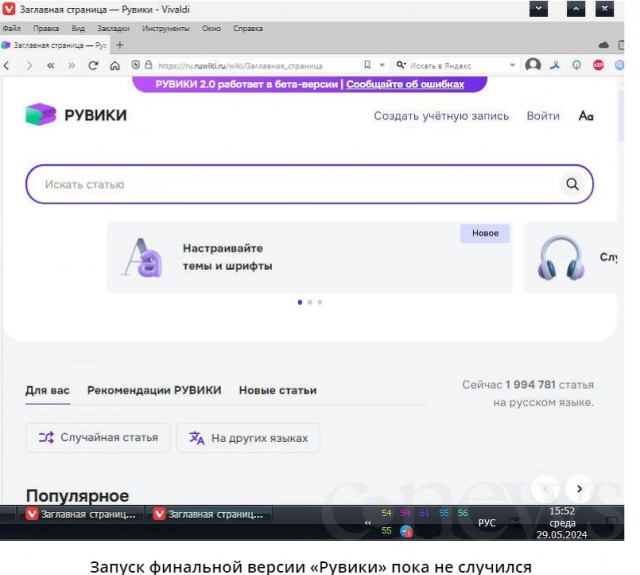Open the Vivaldi profile avatar icon
This screenshot has height=575, width=640.
533,65
